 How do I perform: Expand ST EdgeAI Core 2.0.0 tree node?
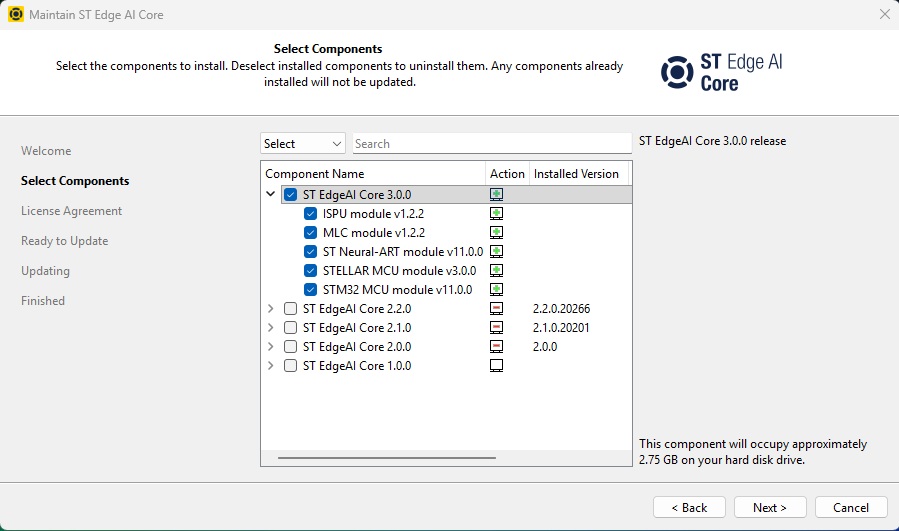coord(271,346)
